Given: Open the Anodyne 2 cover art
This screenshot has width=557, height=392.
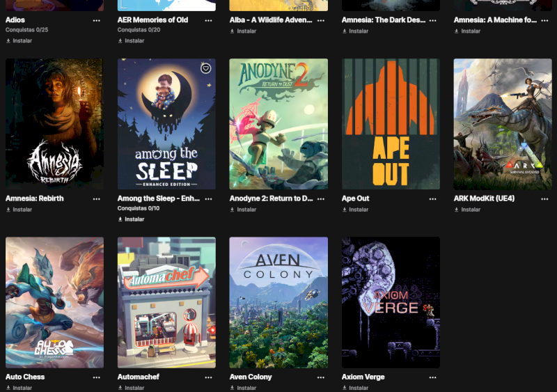Looking at the screenshot, I should click(x=278, y=124).
